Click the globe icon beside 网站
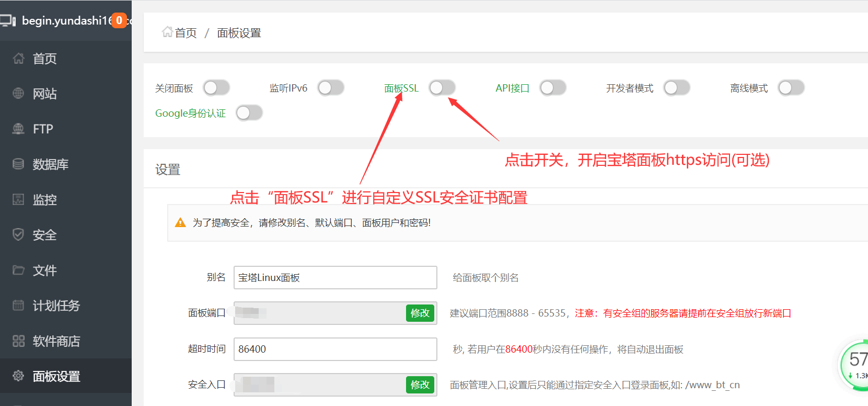 pyautogui.click(x=18, y=93)
